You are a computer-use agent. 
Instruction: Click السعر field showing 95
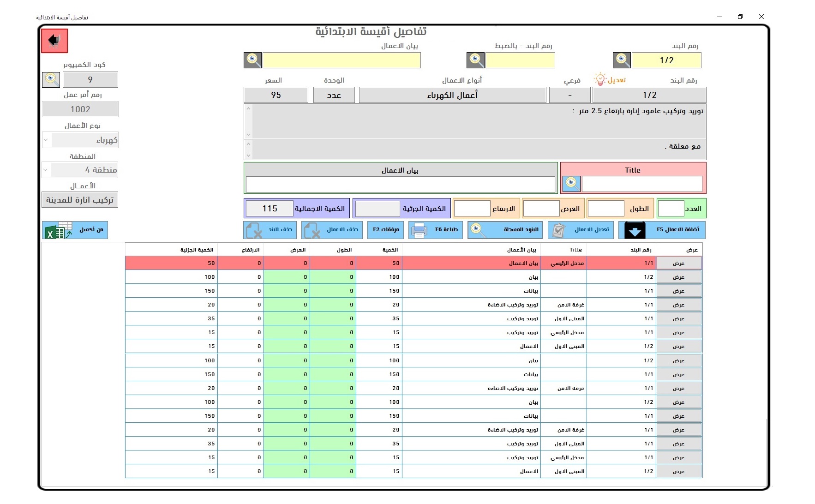(x=276, y=95)
